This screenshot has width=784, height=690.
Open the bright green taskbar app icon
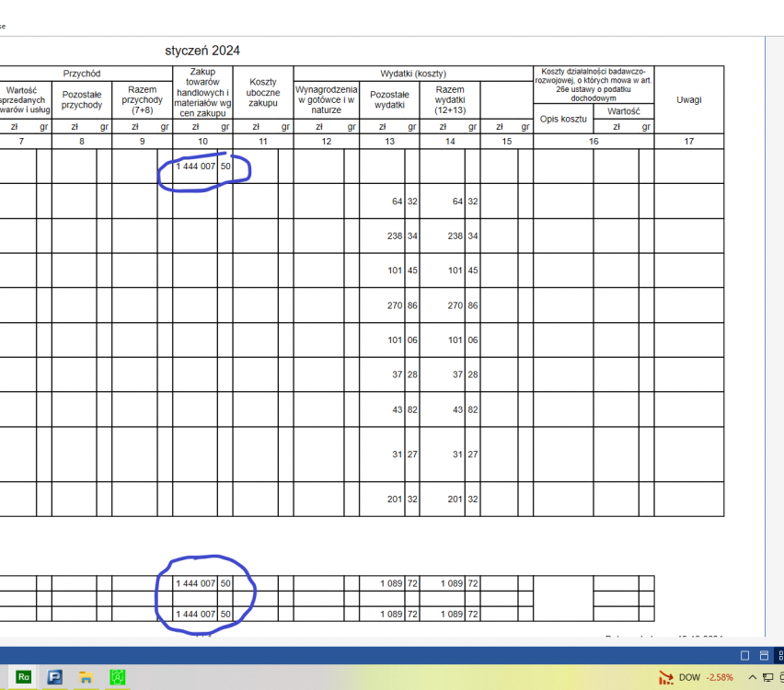pyautogui.click(x=118, y=677)
